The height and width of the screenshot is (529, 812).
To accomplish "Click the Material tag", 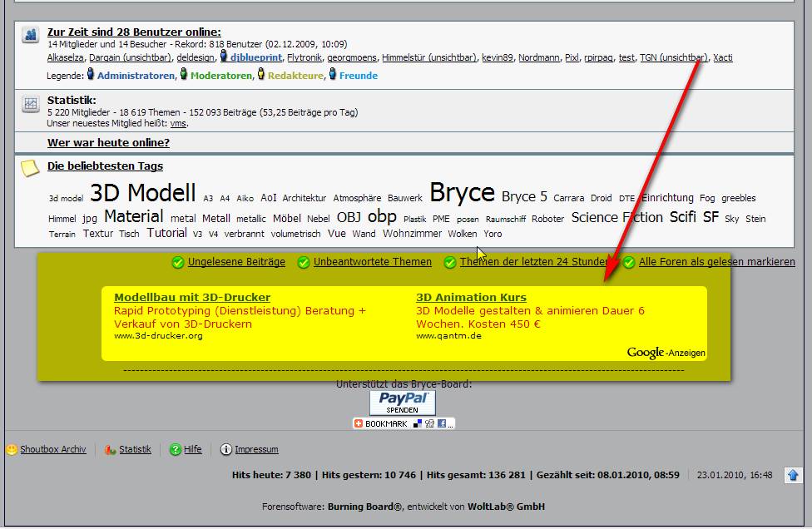I will coord(134,216).
